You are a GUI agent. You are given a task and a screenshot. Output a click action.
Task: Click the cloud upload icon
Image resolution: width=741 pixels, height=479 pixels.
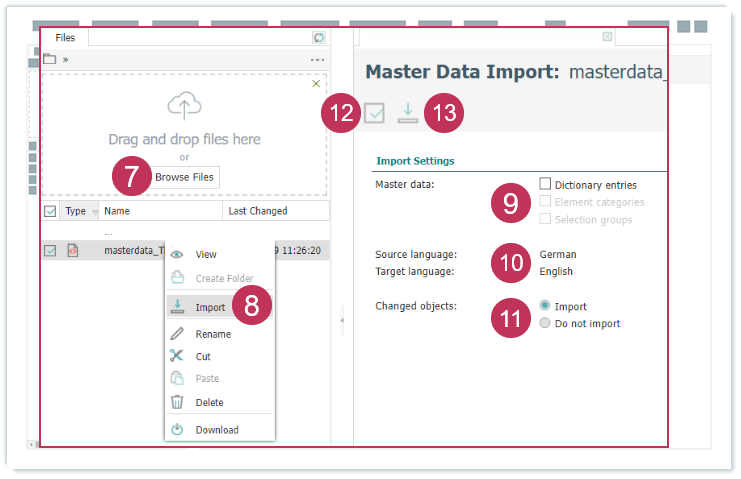point(184,106)
